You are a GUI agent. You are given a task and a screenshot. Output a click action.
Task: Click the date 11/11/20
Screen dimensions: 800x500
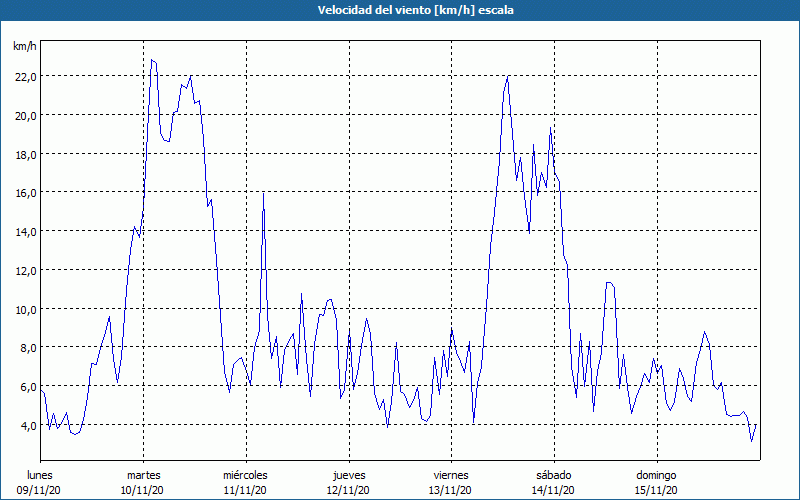[x=245, y=490]
